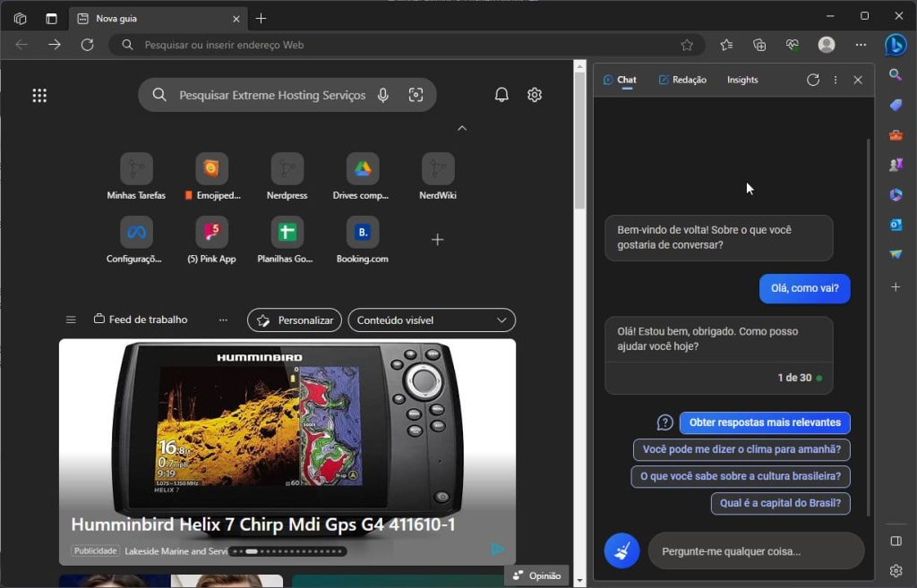Toggle the Bing Discover sidebar button
Image resolution: width=917 pixels, height=588 pixels.
[x=896, y=45]
